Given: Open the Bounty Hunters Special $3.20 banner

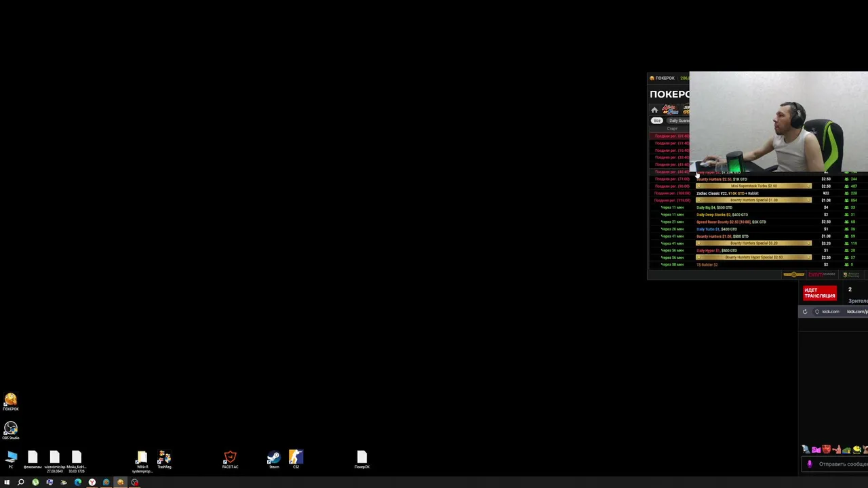Looking at the screenshot, I should pyautogui.click(x=753, y=243).
